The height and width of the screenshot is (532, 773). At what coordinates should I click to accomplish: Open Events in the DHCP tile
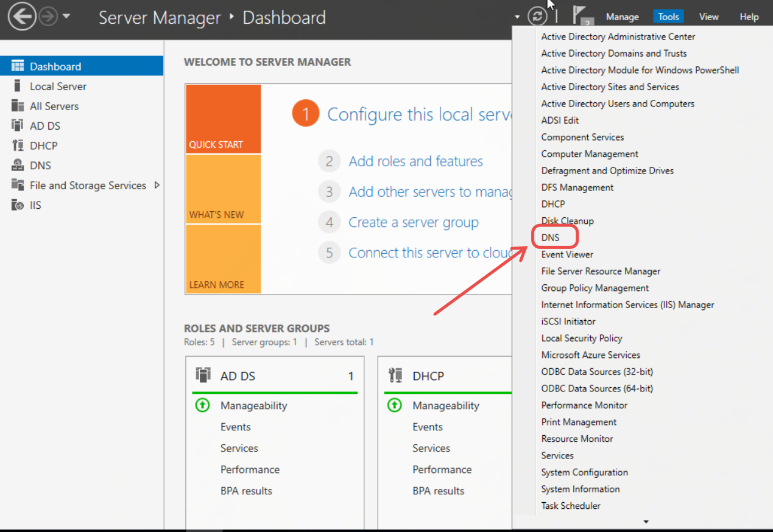coord(428,427)
